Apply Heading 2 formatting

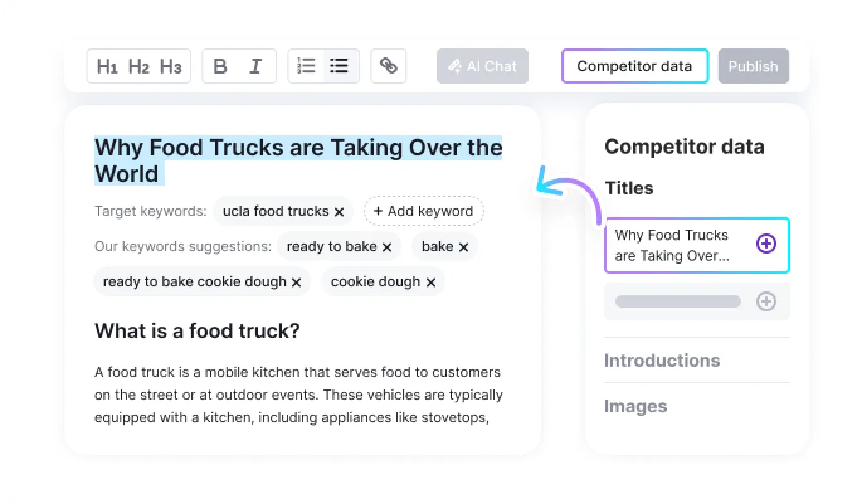pos(138,66)
